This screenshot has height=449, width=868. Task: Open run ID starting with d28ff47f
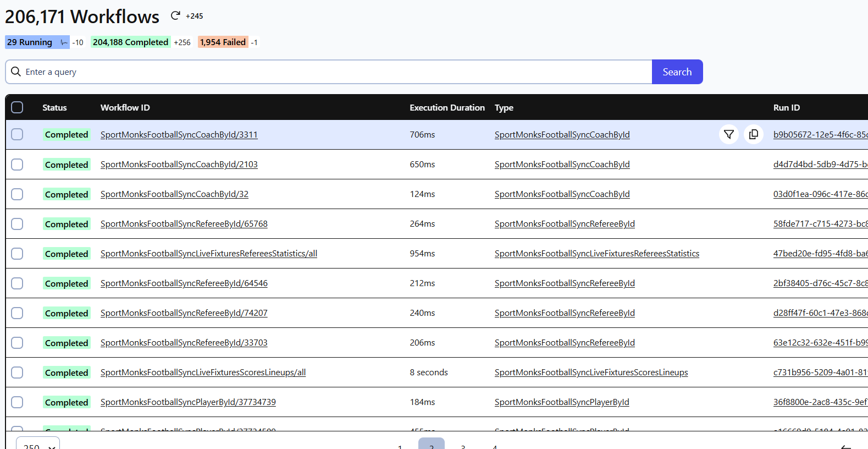point(820,313)
